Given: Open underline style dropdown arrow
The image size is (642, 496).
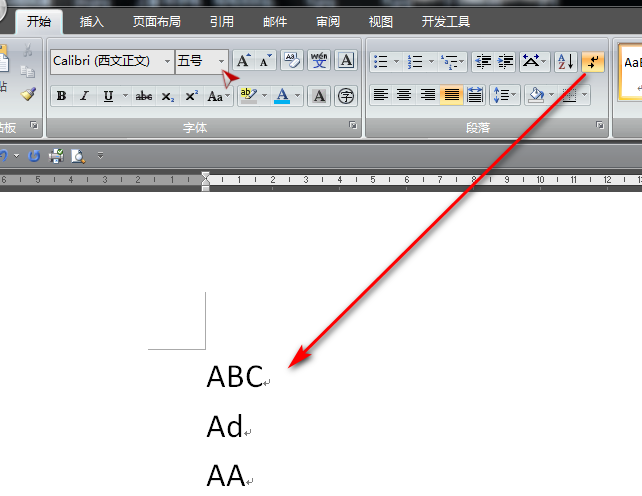Looking at the screenshot, I should click(125, 96).
